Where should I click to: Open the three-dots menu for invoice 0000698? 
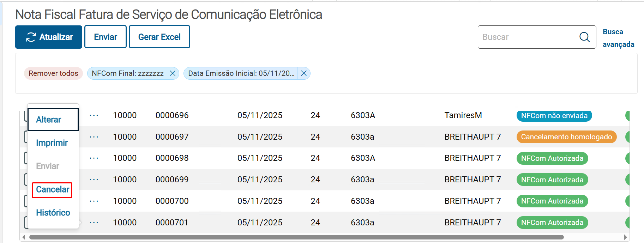[x=94, y=158]
